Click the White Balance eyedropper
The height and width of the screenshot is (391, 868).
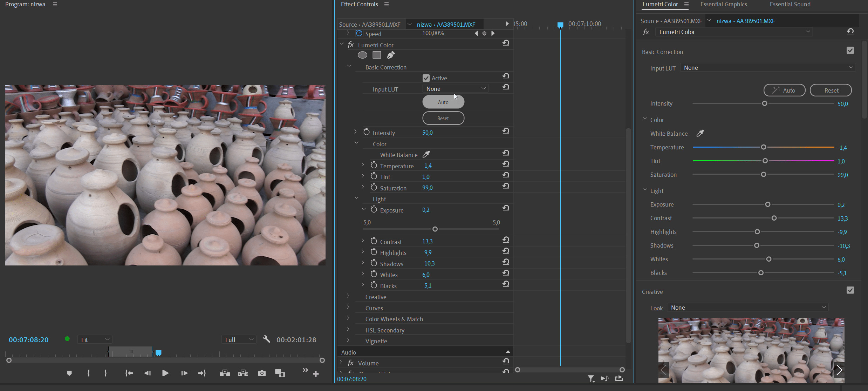426,154
